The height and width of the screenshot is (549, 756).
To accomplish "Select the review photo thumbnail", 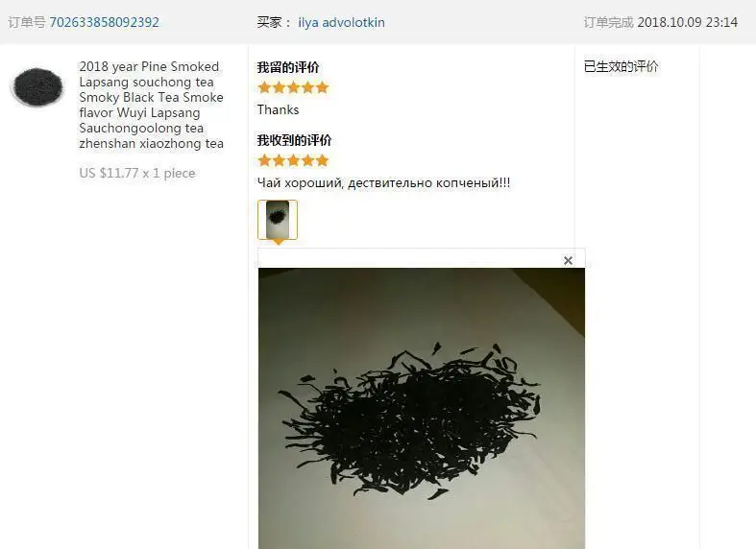I will pyautogui.click(x=278, y=220).
